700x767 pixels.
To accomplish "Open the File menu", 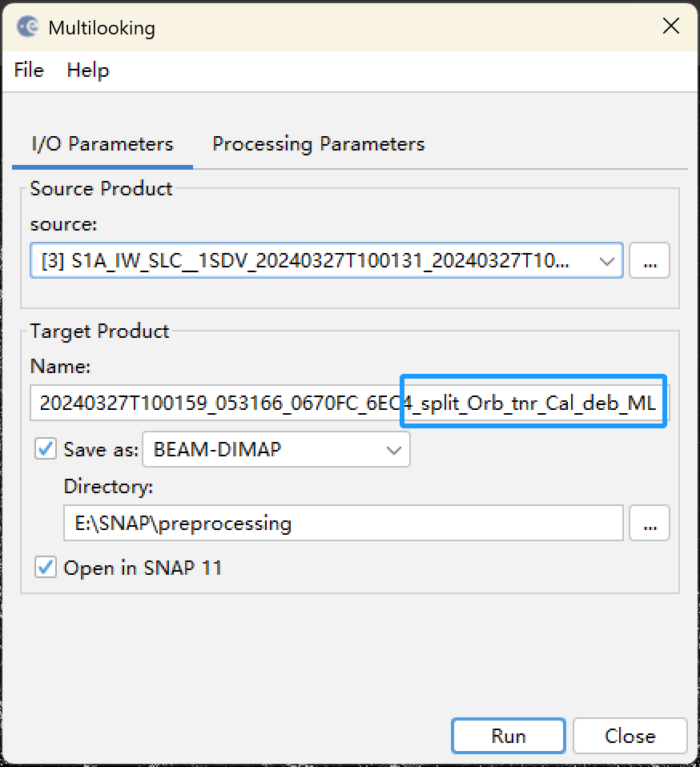I will coord(29,70).
